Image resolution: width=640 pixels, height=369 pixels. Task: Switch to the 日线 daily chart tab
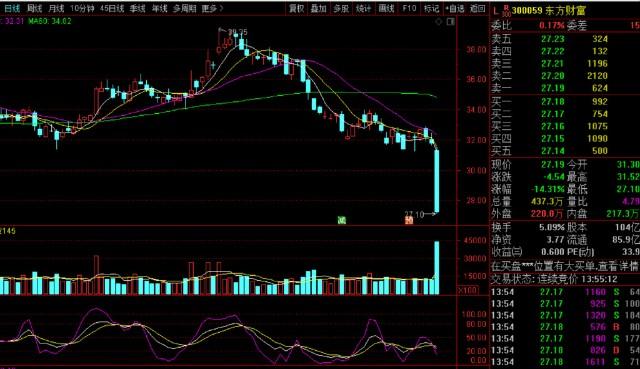[12, 8]
